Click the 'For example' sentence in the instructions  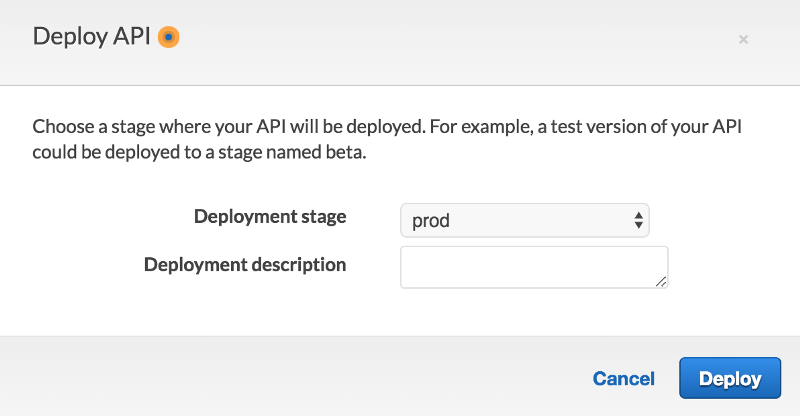(x=586, y=127)
